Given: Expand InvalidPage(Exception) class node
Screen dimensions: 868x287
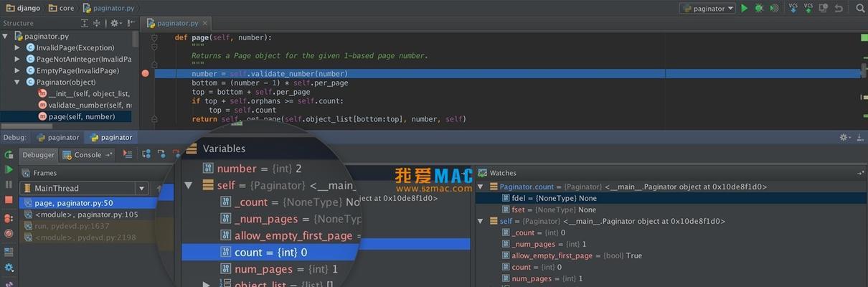Looking at the screenshot, I should click(x=18, y=47).
